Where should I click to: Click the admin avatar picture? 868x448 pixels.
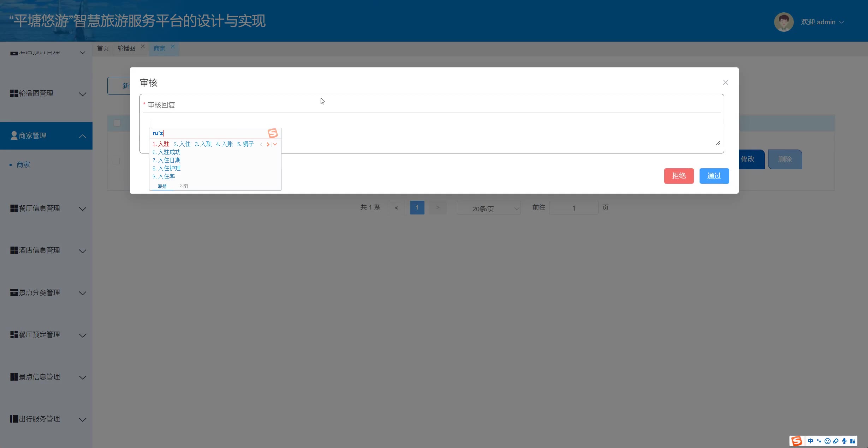tap(784, 22)
